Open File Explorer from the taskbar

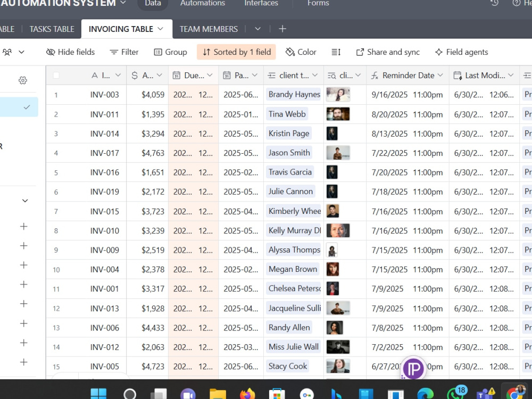tap(218, 394)
